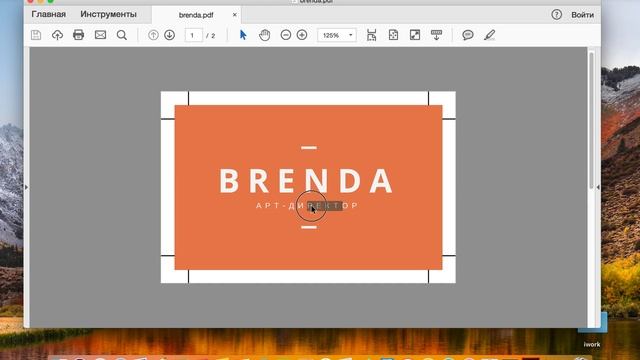Click the АРТ-ДИРЕКТОР subtitle text
Viewport: 640px width, 360px height.
point(307,206)
